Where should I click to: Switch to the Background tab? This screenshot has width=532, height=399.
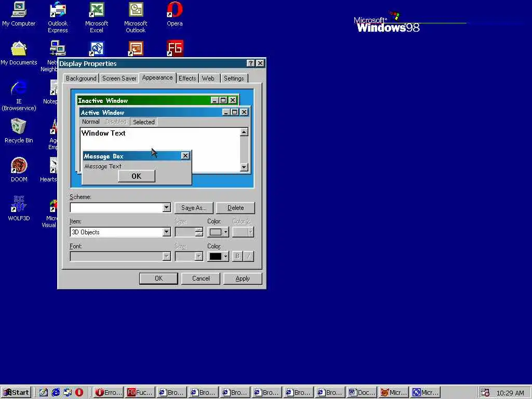81,78
